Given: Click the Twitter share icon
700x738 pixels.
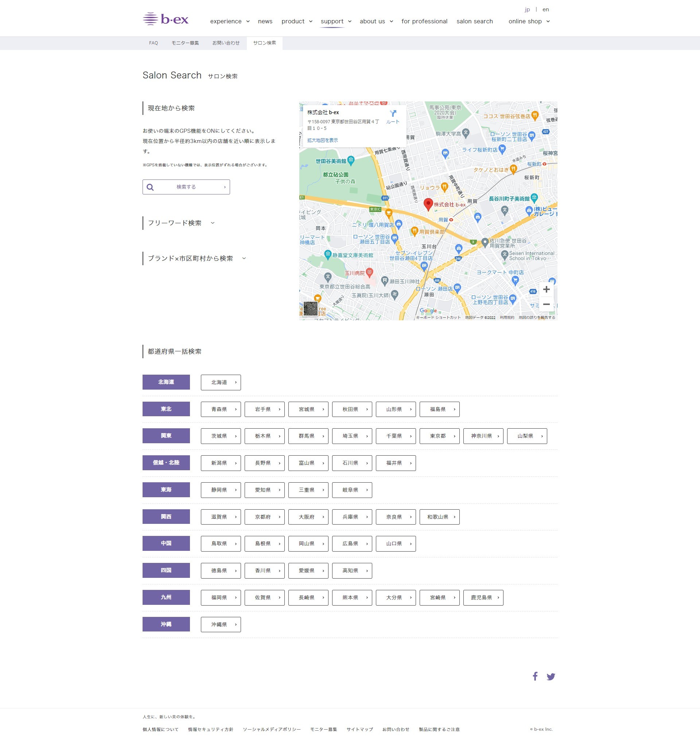Looking at the screenshot, I should click(x=551, y=676).
